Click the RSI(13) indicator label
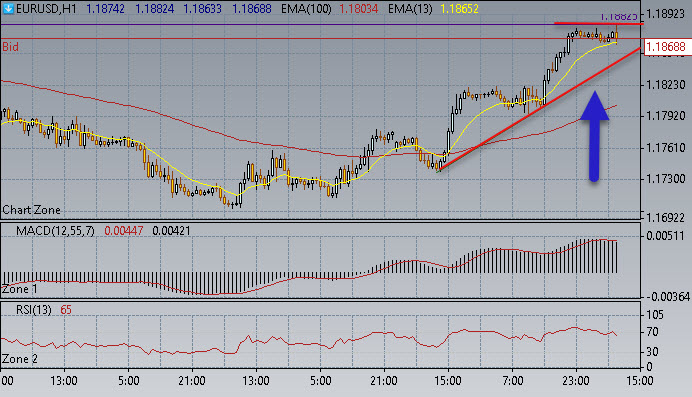Image resolution: width=692 pixels, height=397 pixels. [x=34, y=310]
